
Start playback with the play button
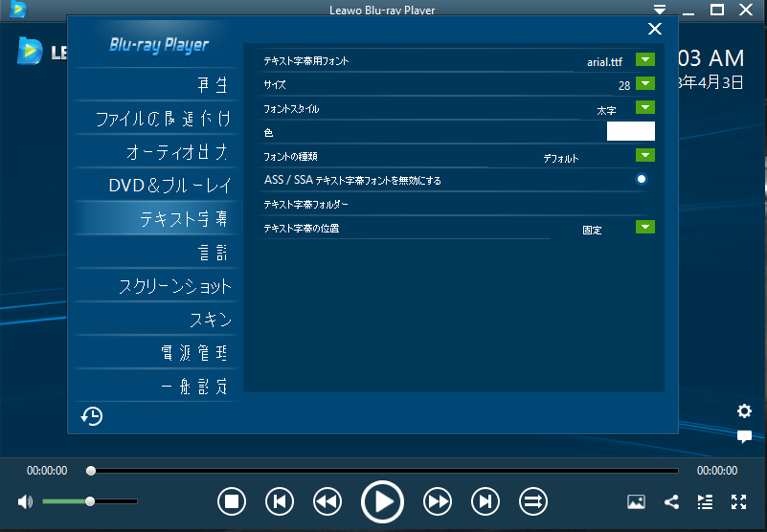382,501
